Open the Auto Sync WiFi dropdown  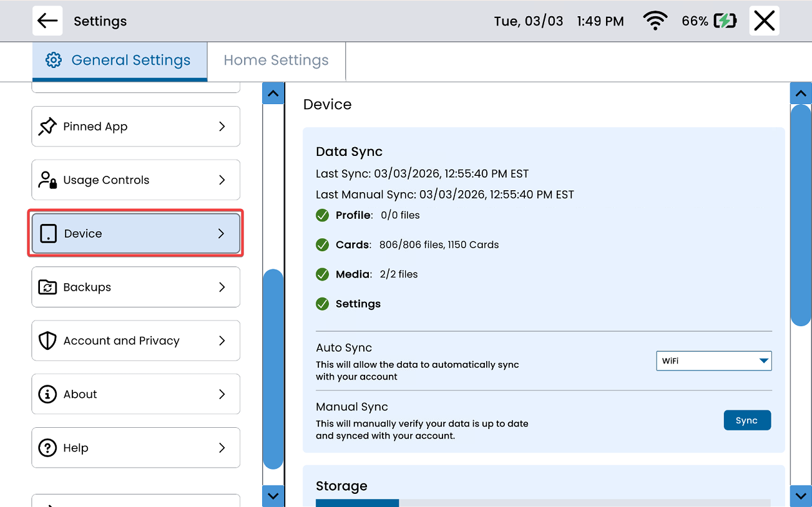[x=713, y=361]
